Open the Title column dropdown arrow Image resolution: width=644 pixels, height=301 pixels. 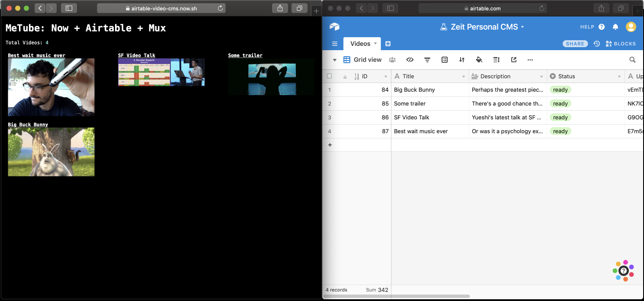pos(463,77)
